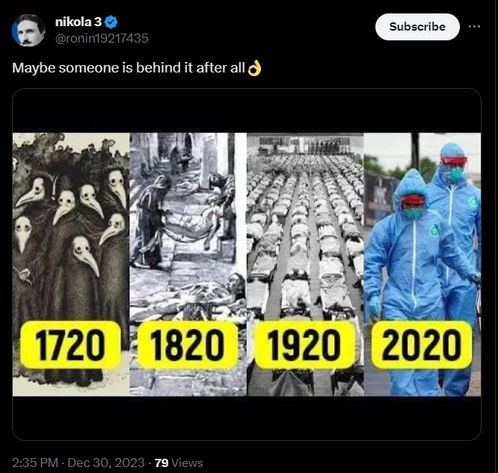Open the nikola 3 display name
This screenshot has width=498, height=473.
78,22
